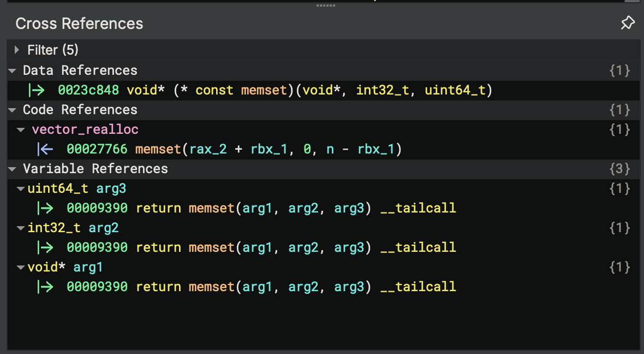Screen dimensions: 644x354
Task: Collapse the Variable References group
Action: click(13, 169)
